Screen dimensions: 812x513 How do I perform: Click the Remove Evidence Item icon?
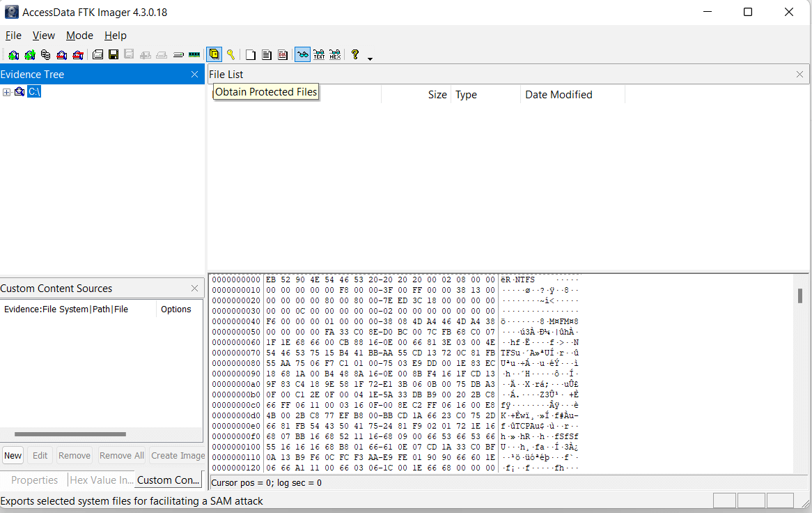point(61,54)
